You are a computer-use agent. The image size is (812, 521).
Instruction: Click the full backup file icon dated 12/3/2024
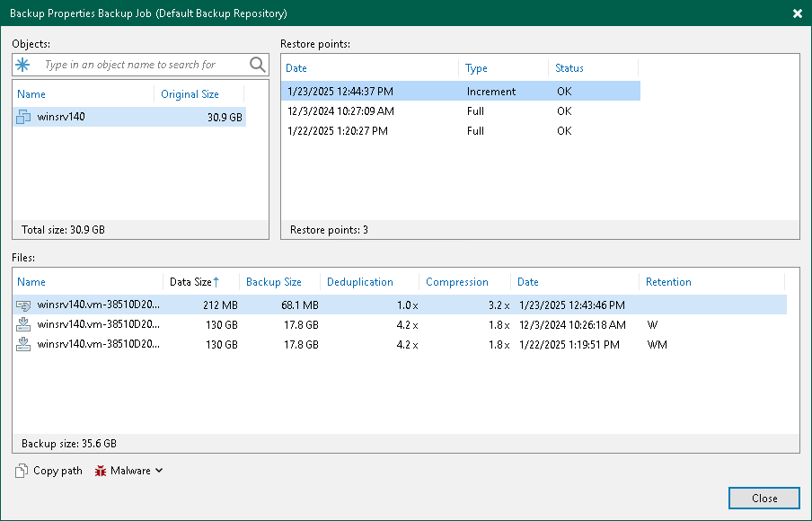click(22, 324)
